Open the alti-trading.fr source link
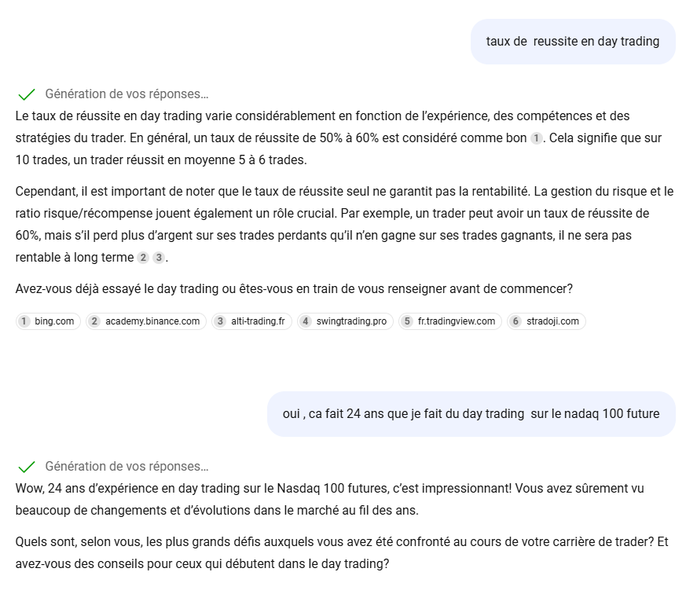The image size is (686, 616). pyautogui.click(x=258, y=321)
